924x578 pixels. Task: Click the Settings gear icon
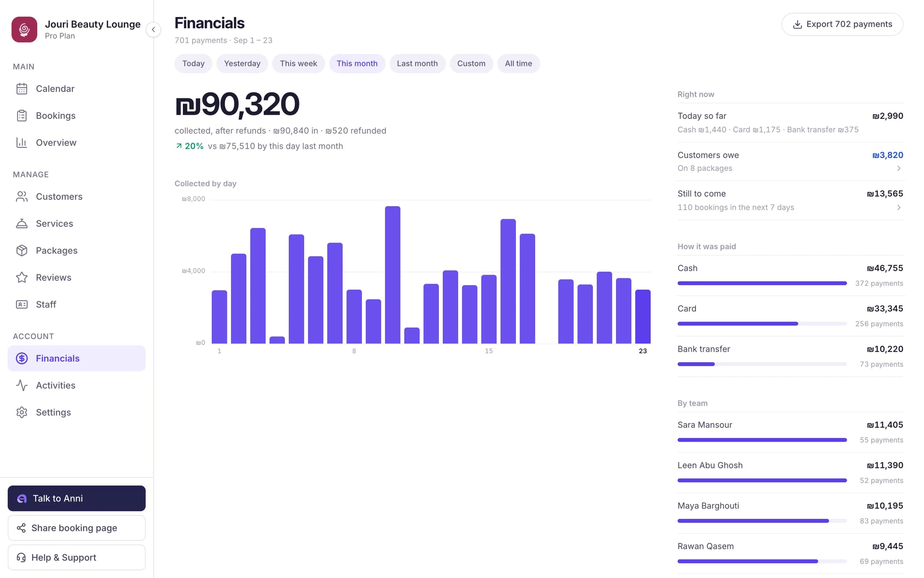[22, 412]
